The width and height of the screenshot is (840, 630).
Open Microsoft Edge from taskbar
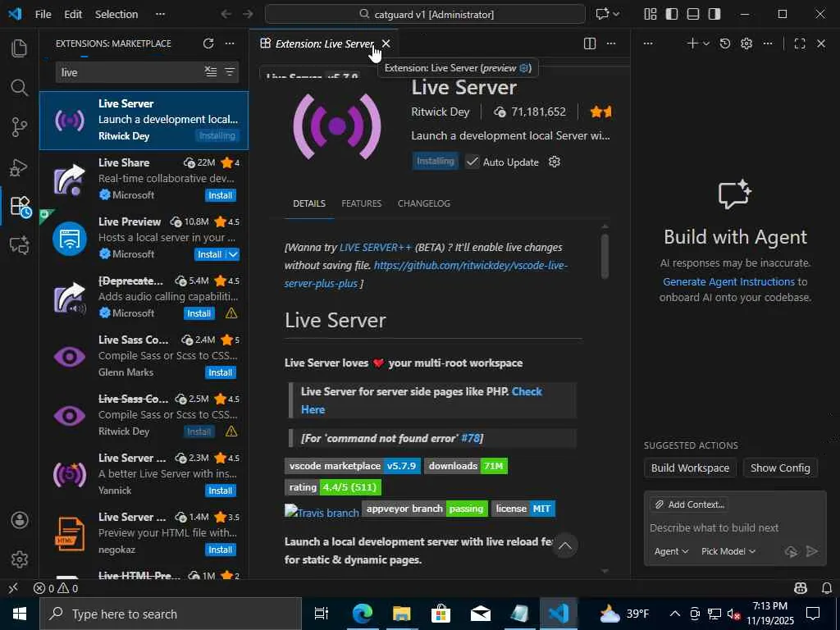[x=363, y=614]
